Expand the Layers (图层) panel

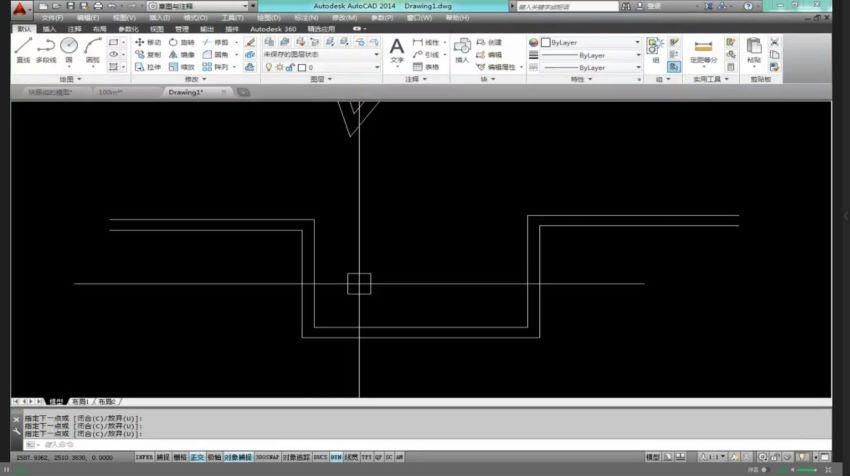pyautogui.click(x=321, y=79)
